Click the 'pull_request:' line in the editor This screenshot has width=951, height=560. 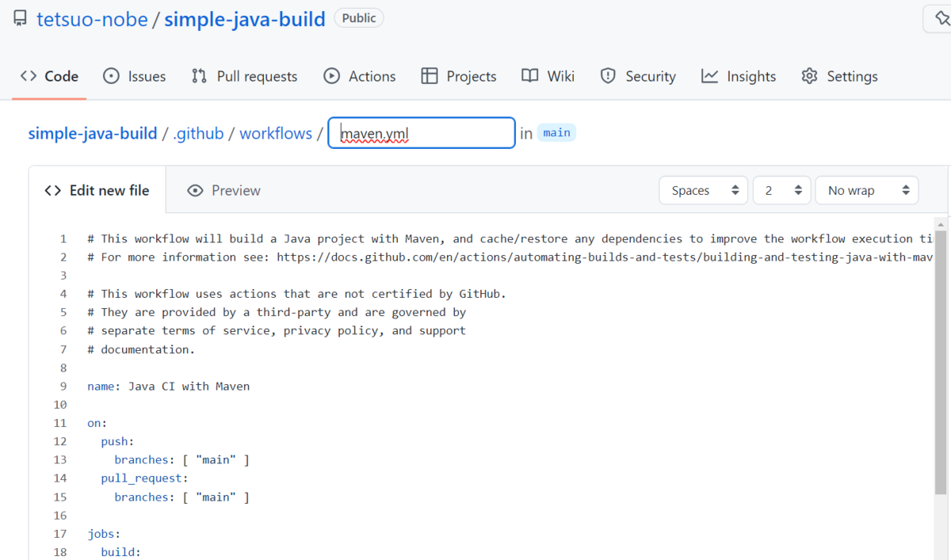point(145,478)
